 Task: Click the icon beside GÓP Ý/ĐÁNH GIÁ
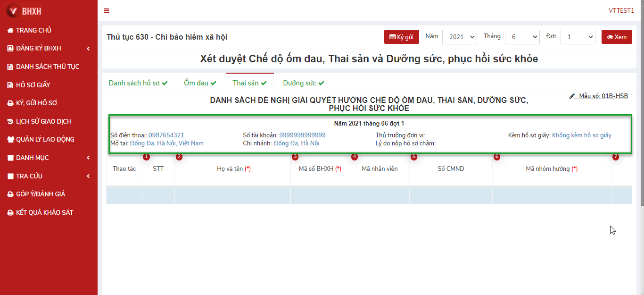coord(10,194)
